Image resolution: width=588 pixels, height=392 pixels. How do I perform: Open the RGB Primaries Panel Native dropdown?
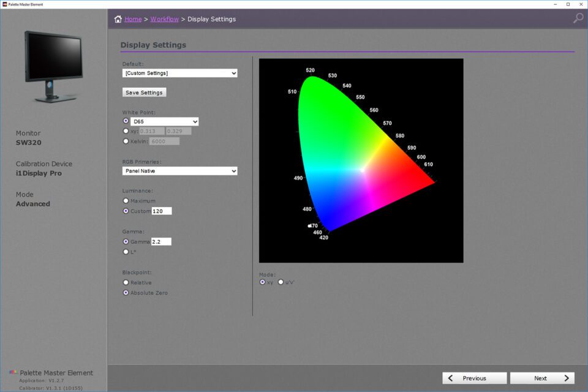coord(179,171)
